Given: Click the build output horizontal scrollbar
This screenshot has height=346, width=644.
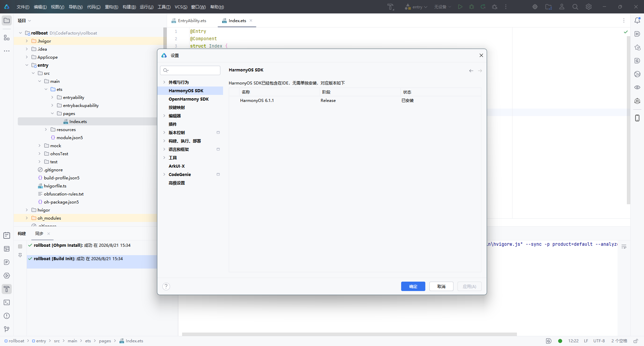Looking at the screenshot, I should point(349,334).
